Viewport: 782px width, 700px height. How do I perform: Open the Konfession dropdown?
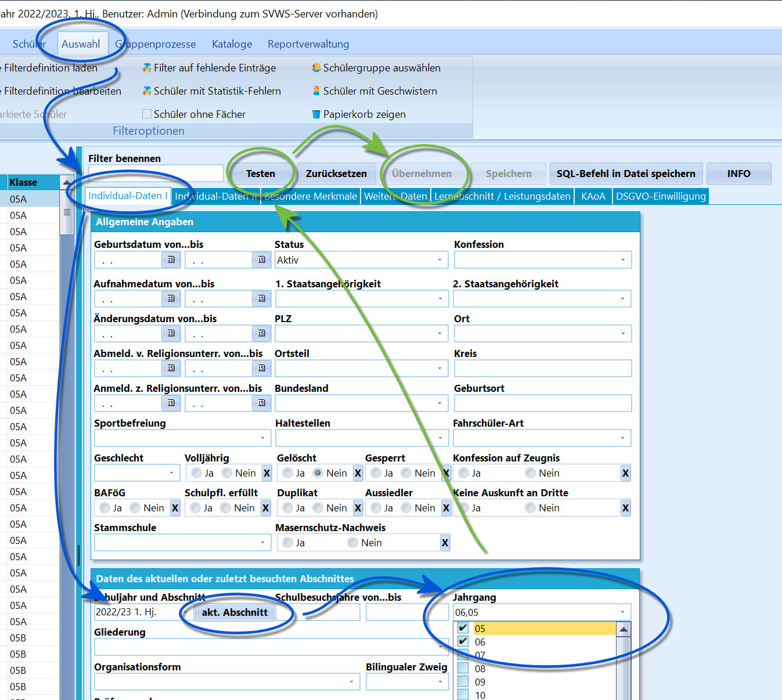pyautogui.click(x=623, y=260)
